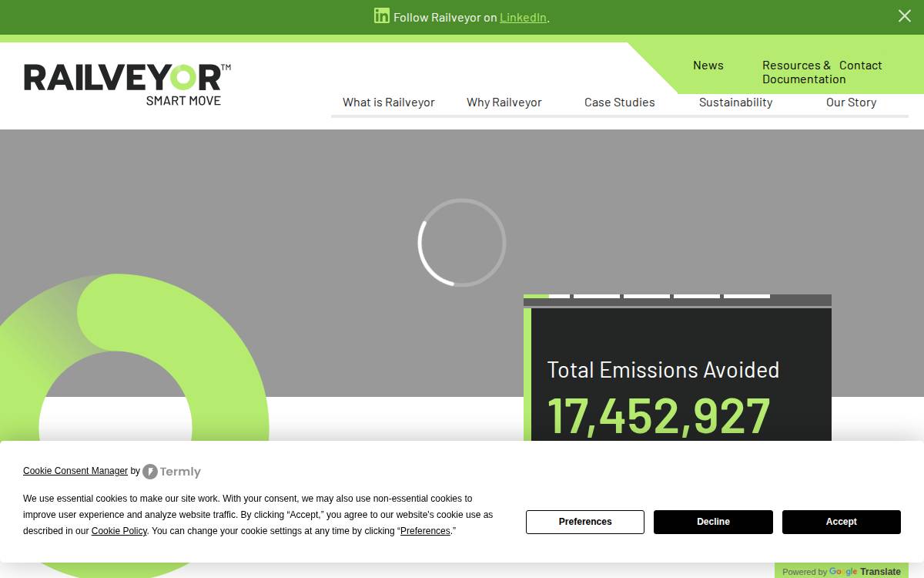Accept cookies
Viewport: 924px width, 578px height.
pos(842,522)
